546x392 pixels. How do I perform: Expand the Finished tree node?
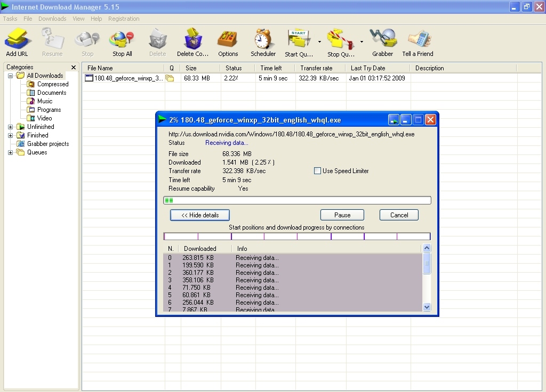pyautogui.click(x=11, y=135)
